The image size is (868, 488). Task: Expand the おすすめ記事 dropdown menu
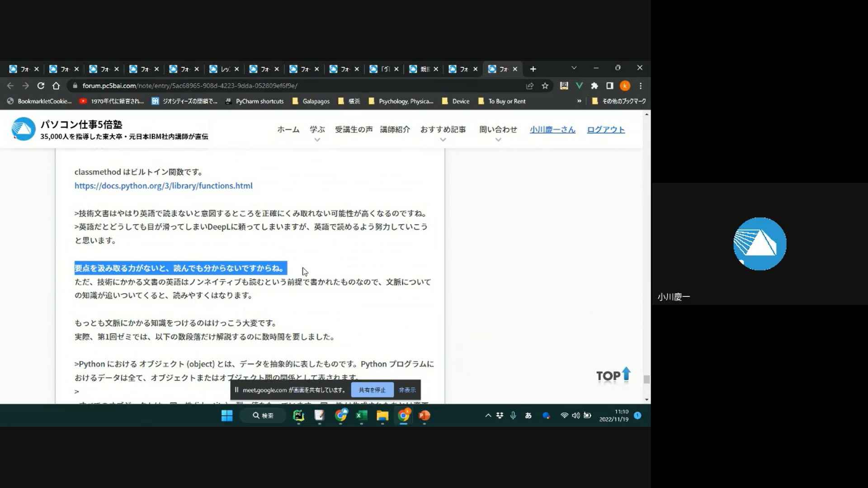pyautogui.click(x=443, y=130)
